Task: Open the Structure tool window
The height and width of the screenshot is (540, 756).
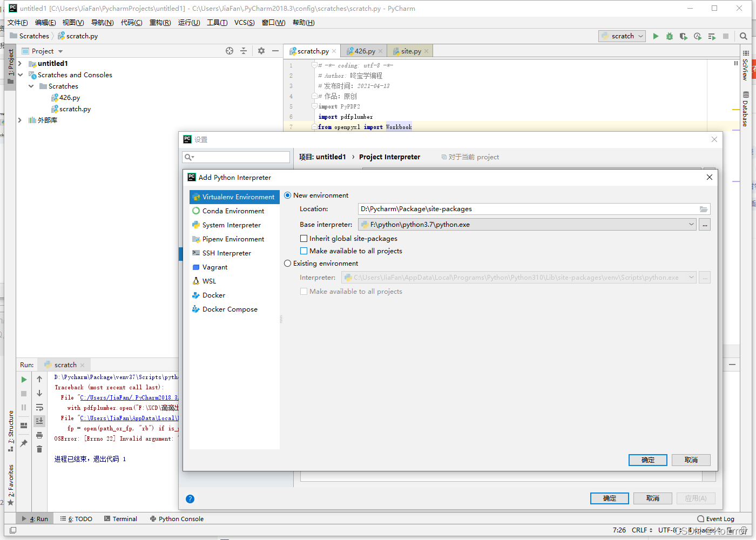Action: [11, 431]
